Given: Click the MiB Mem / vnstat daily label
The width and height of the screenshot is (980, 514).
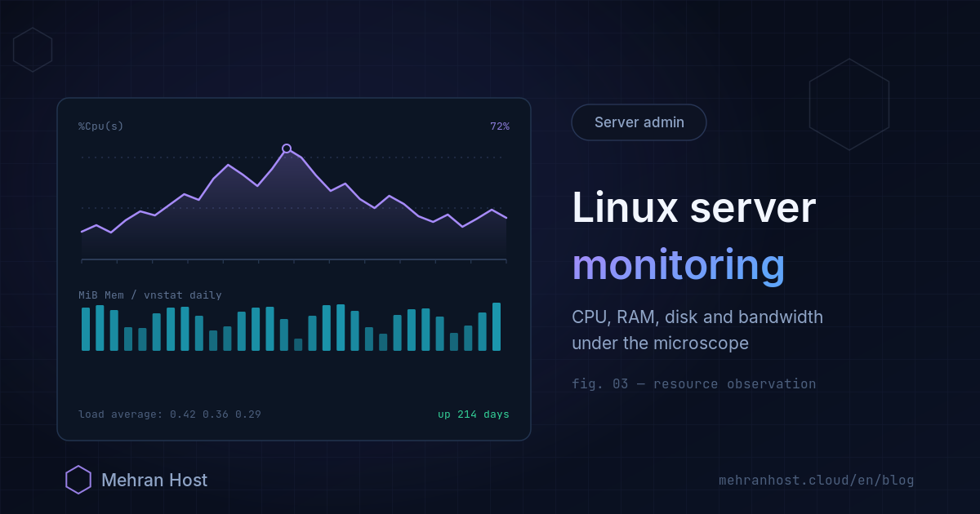Looking at the screenshot, I should click(x=150, y=295).
